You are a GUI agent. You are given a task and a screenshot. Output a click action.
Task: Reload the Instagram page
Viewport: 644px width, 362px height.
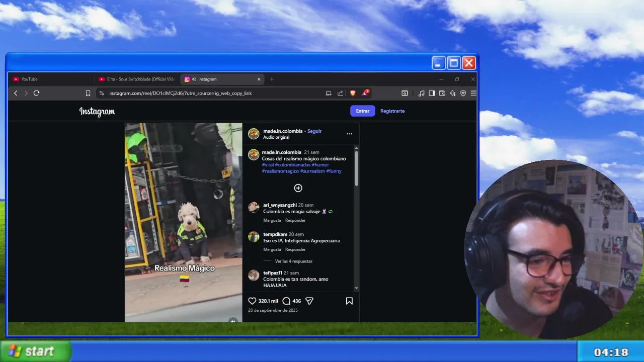36,93
